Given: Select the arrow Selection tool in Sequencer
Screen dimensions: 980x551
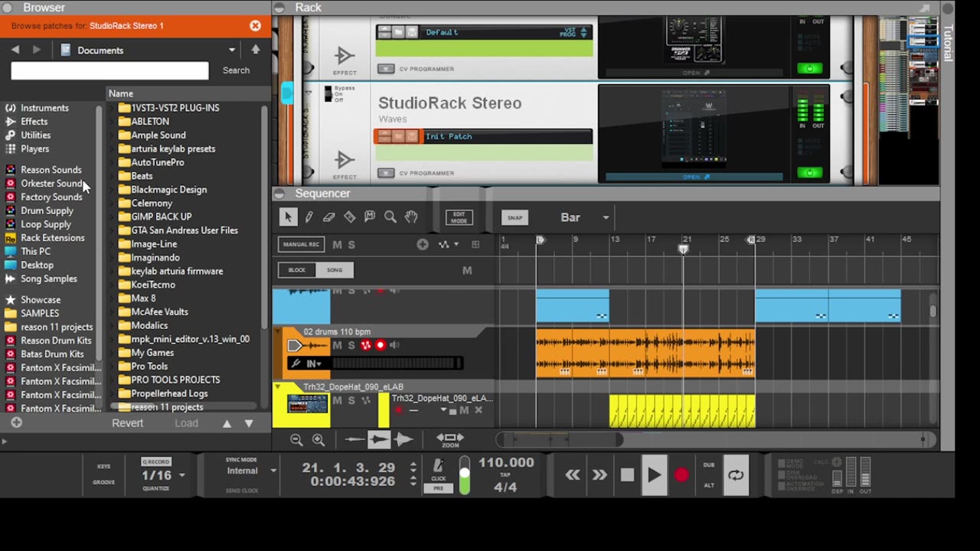Looking at the screenshot, I should [x=288, y=217].
